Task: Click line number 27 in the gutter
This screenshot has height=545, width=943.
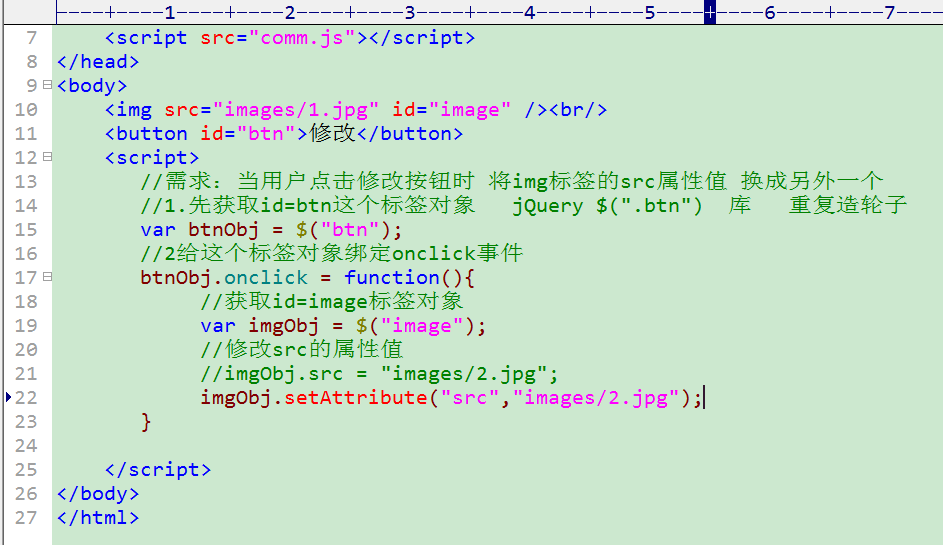Action: point(26,517)
